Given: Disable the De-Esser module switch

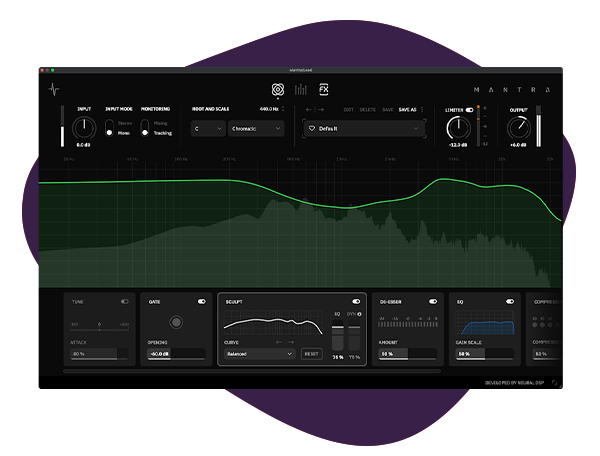Looking at the screenshot, I should point(433,300).
